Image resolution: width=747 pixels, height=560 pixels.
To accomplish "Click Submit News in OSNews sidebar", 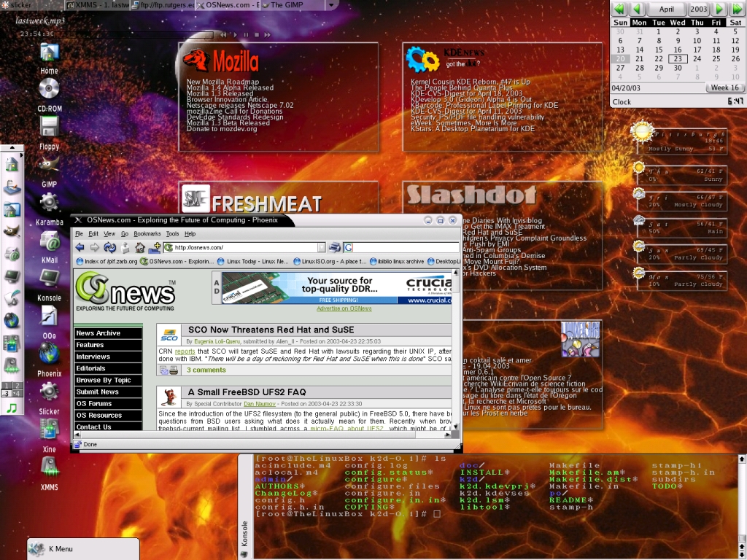I will click(108, 392).
